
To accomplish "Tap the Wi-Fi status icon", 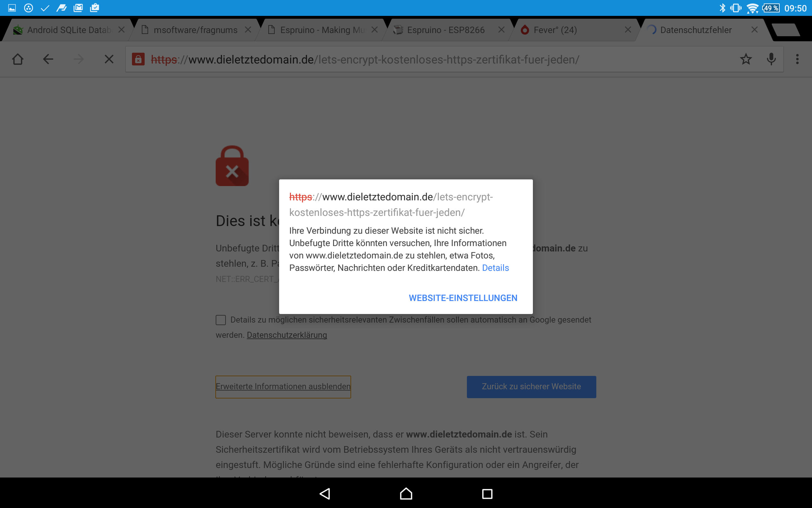I will point(752,8).
